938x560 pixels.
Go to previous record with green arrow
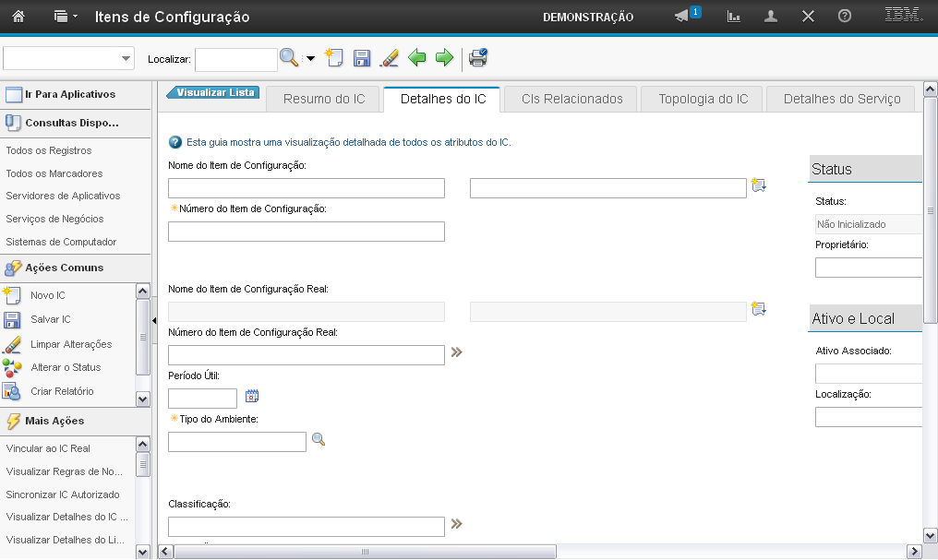coord(417,58)
